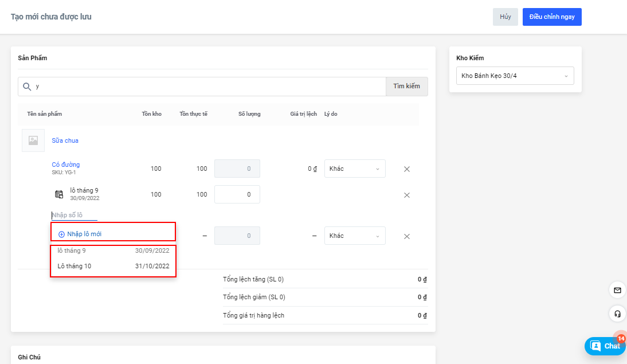Remove the third product row with X

(407, 236)
